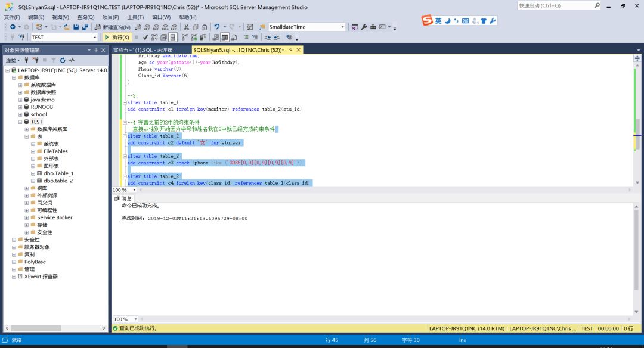Click the Sogou input method S icon
The width and height of the screenshot is (644, 348).
click(x=427, y=21)
